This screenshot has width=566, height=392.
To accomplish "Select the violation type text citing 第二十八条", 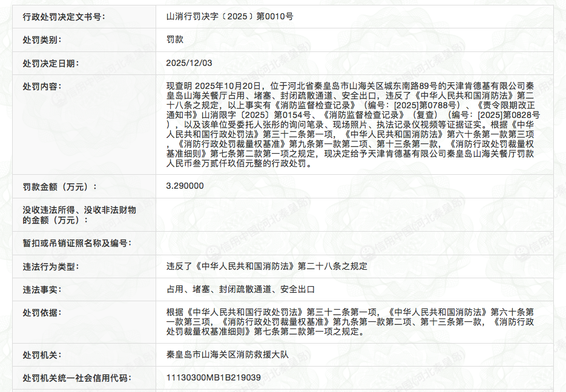I will tap(266, 266).
